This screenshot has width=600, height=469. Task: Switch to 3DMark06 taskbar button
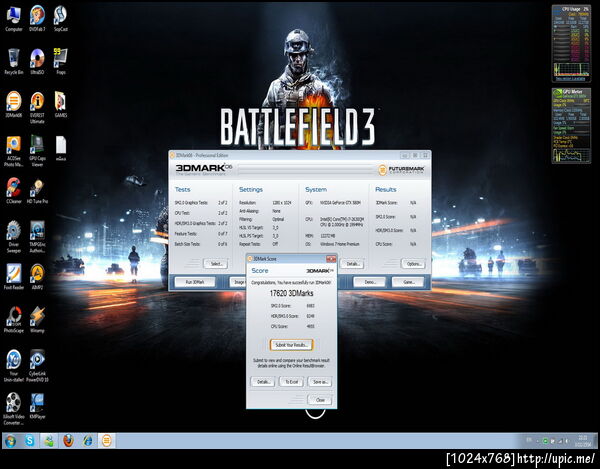(x=106, y=441)
